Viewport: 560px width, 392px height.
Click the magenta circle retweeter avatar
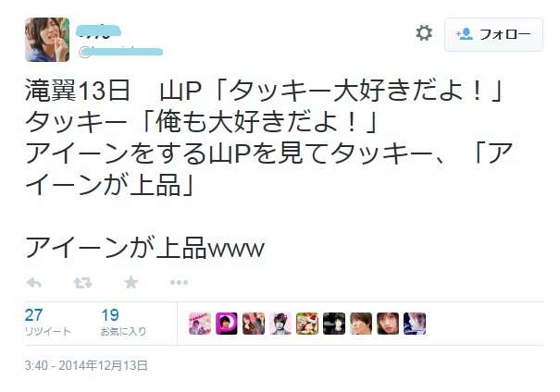(x=227, y=324)
